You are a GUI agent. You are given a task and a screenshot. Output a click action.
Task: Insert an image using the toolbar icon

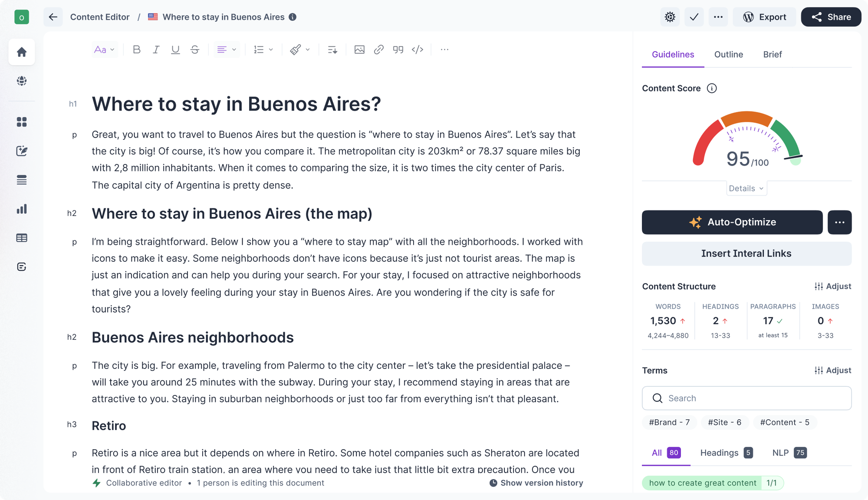pyautogui.click(x=359, y=49)
